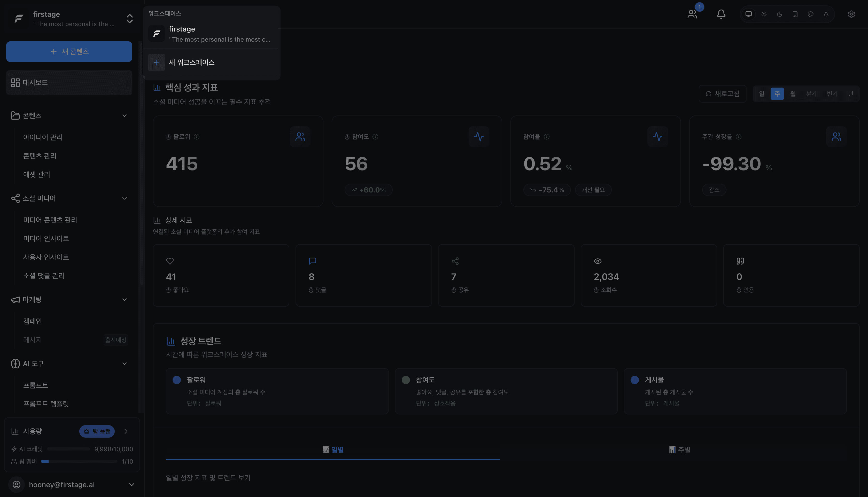This screenshot has width=868, height=497.
Task: Click the AI 크레딧 usage bar
Action: [x=68, y=449]
